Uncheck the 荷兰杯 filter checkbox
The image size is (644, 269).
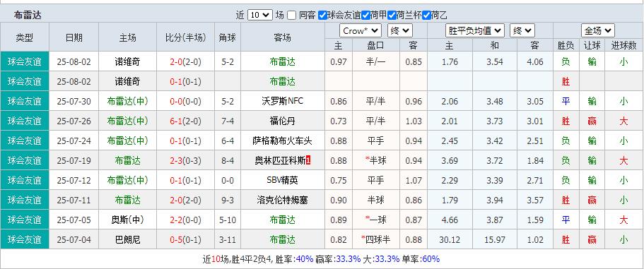392,16
